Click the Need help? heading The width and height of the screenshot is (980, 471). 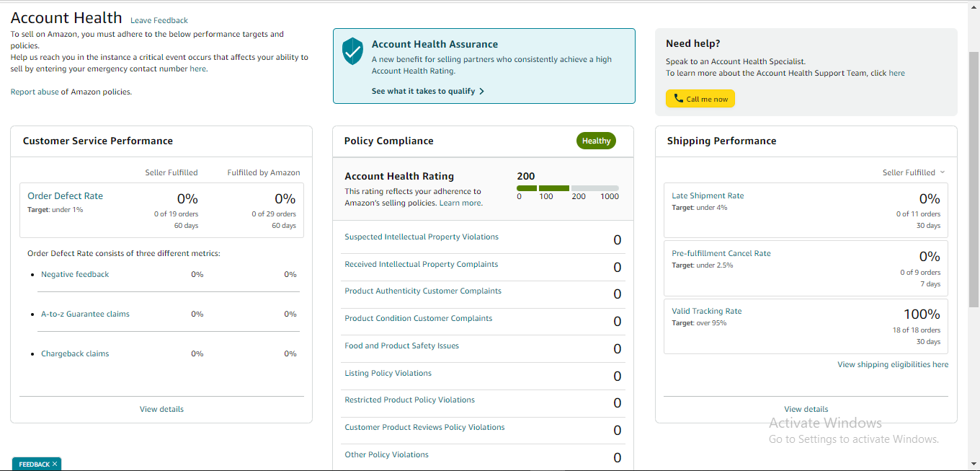click(x=693, y=44)
